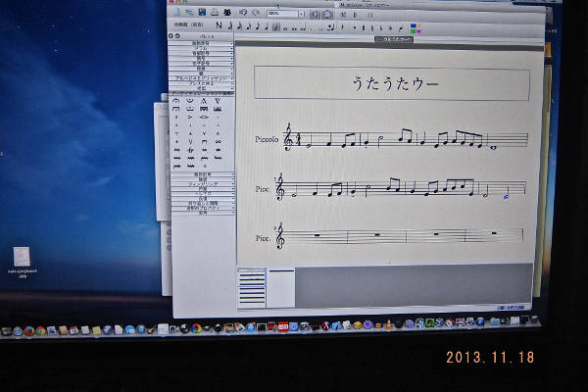Image resolution: width=588 pixels, height=392 pixels.
Task: Flip the stem direction
Action: point(401,28)
